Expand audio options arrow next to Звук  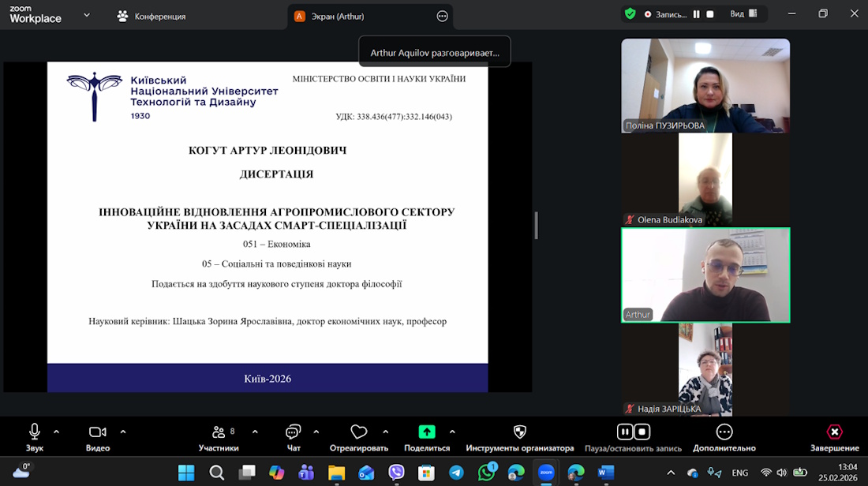point(56,432)
